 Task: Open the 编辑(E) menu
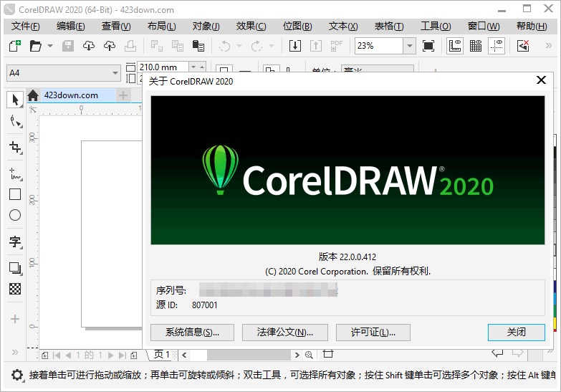[70, 26]
